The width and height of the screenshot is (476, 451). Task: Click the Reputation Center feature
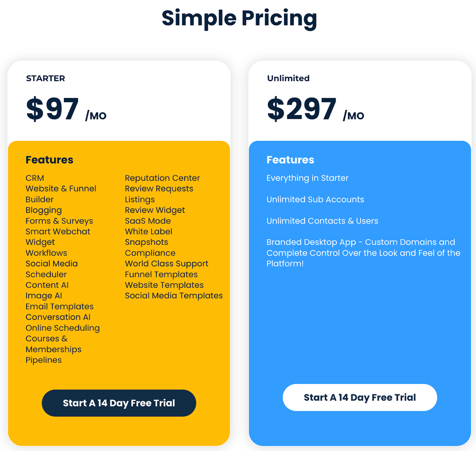(x=162, y=178)
